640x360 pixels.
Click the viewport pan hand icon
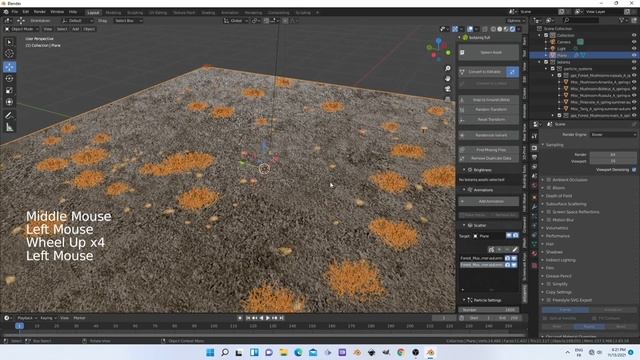point(448,78)
